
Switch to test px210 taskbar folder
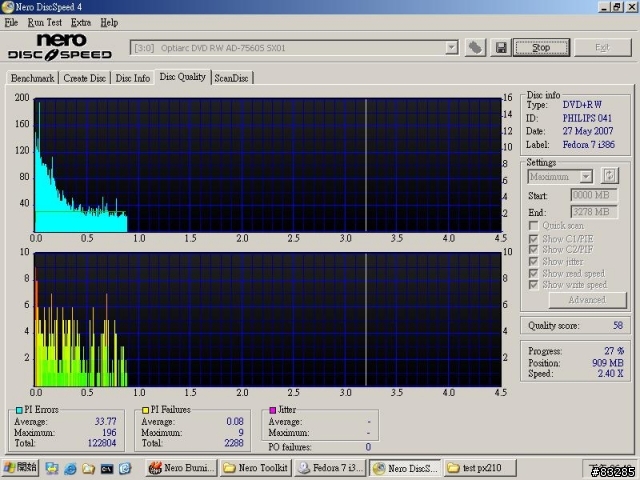click(480, 468)
